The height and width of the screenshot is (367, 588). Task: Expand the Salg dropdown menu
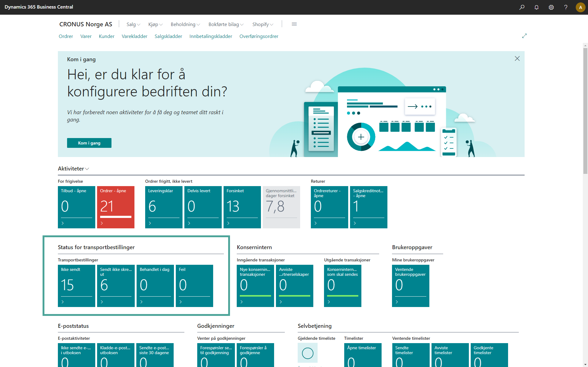tap(133, 24)
